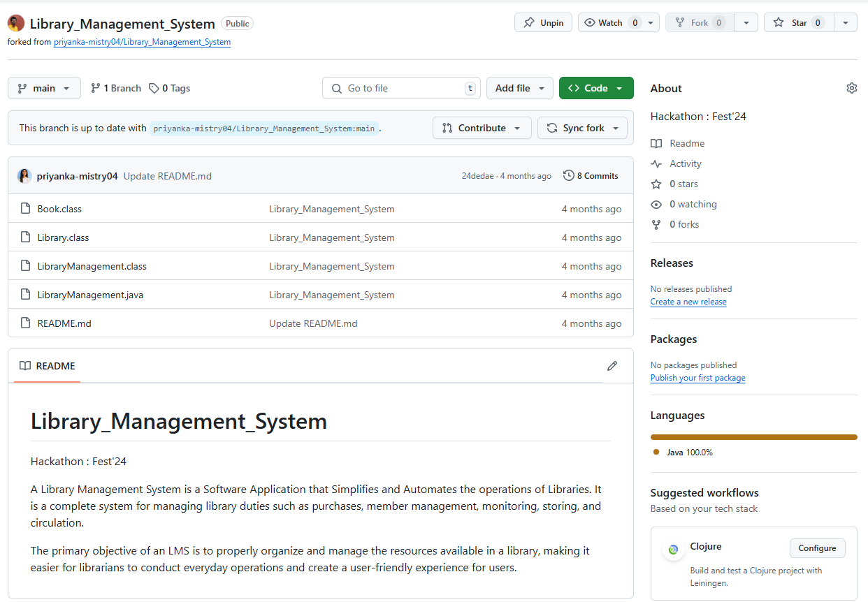The height and width of the screenshot is (602, 868).
Task: Open the forked-from priyanka-mistry04/Library_Management_System link
Action: click(142, 42)
